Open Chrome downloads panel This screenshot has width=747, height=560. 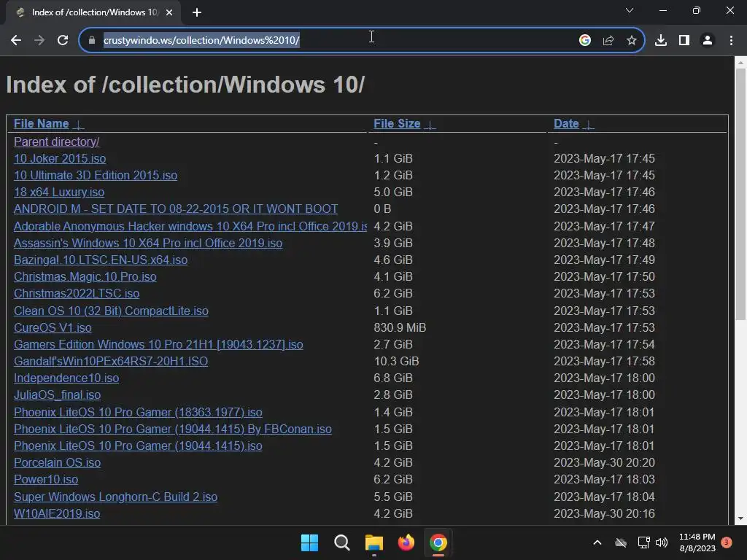click(661, 40)
